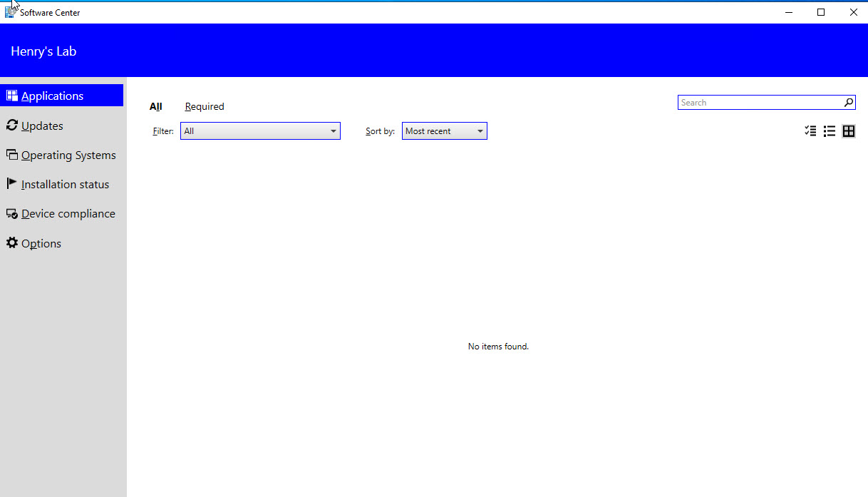This screenshot has height=497, width=868.
Task: Maximize the Software Center window
Action: coord(821,12)
